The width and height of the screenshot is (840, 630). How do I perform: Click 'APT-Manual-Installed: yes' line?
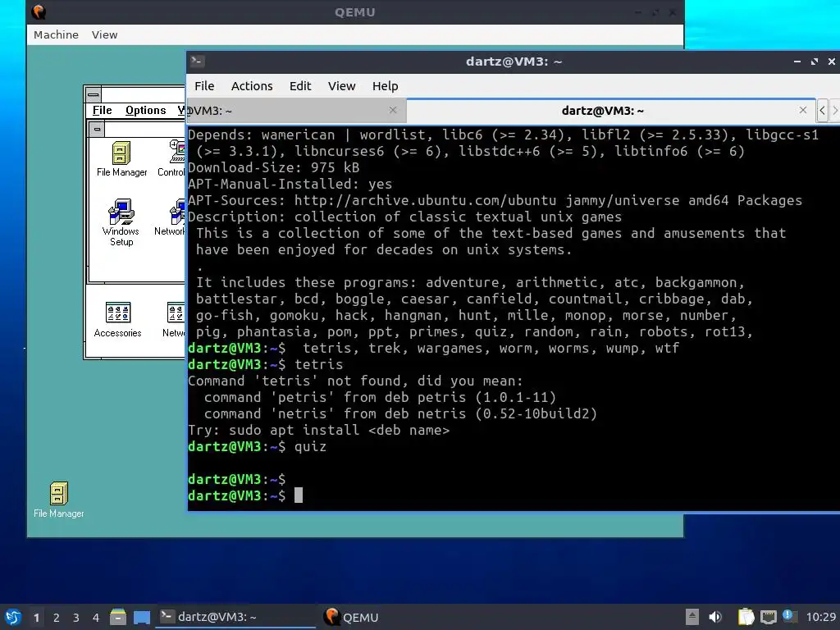[290, 184]
